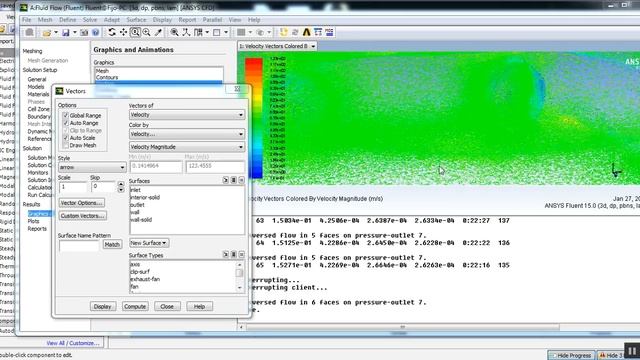This screenshot has height=360, width=640.
Task: Select the rotate view tool icon
Action: [112, 32]
